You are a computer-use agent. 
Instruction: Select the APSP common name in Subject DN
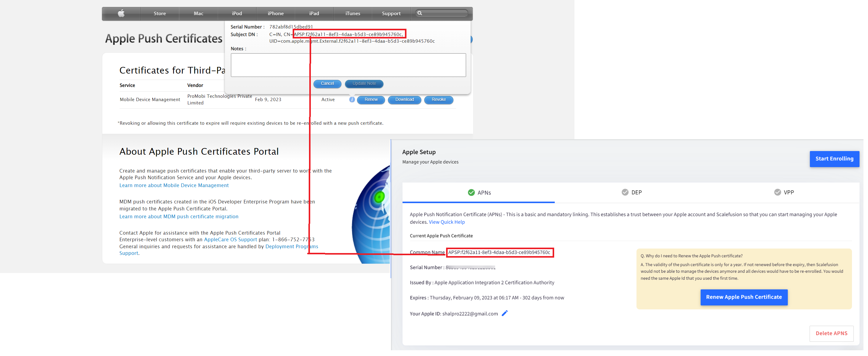(x=348, y=35)
